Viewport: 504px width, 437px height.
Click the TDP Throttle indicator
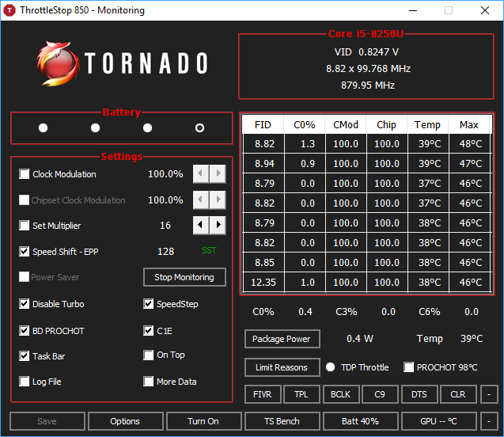pos(331,367)
